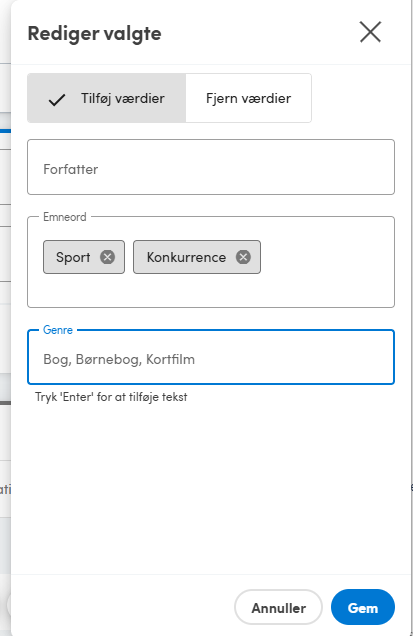Screen dimensions: 413x636
Task: Cancel with the Annuller button
Action: (278, 607)
